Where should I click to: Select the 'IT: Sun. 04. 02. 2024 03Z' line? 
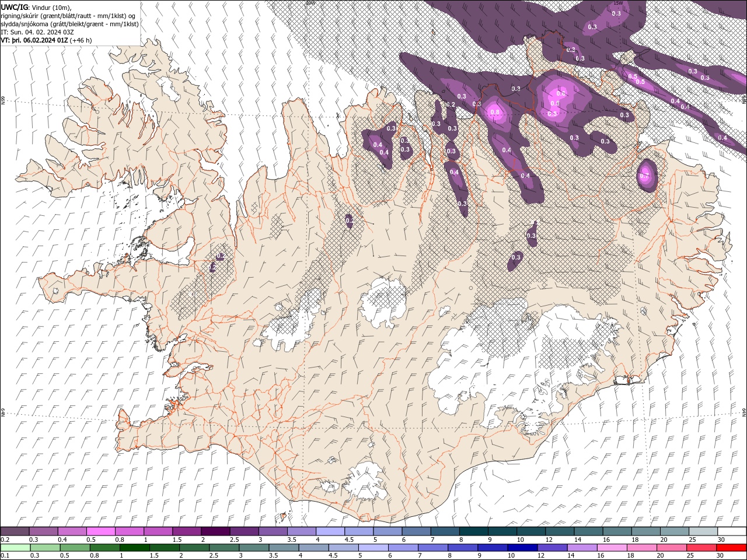pos(37,32)
